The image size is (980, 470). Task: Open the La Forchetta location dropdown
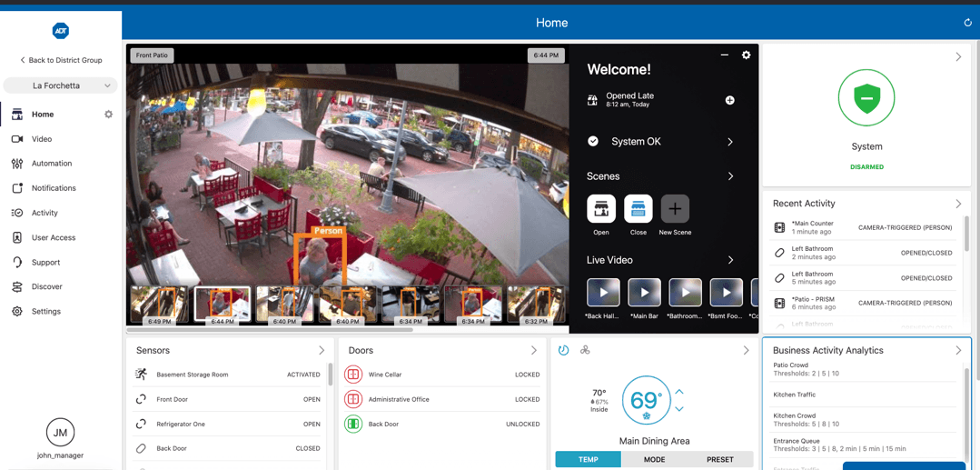[x=61, y=85]
